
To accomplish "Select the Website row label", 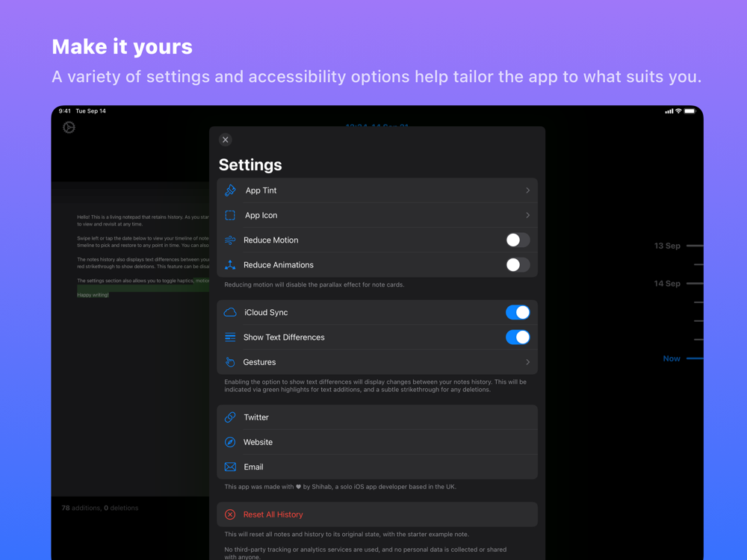I will coord(258,442).
